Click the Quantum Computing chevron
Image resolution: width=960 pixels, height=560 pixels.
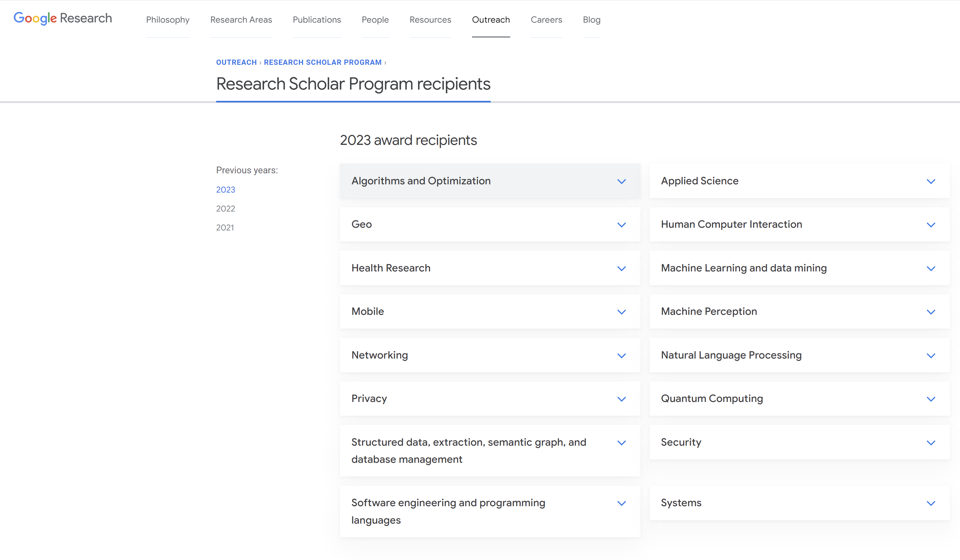click(931, 399)
